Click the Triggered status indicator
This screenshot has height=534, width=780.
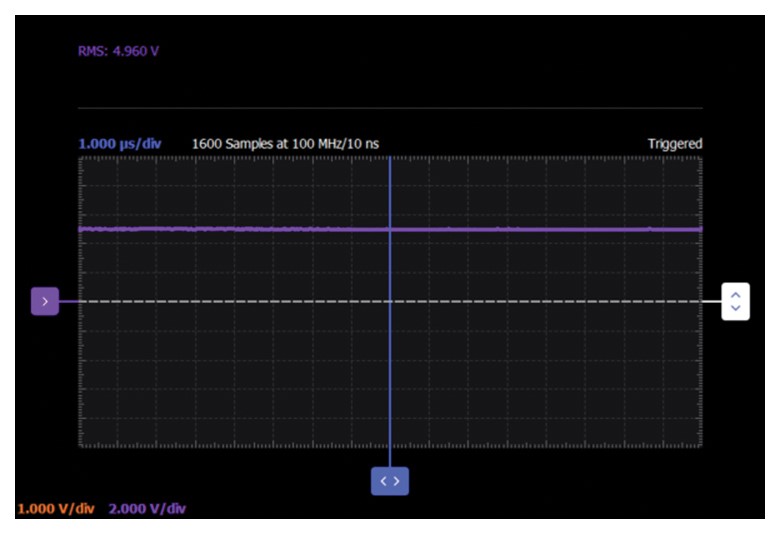[x=674, y=143]
